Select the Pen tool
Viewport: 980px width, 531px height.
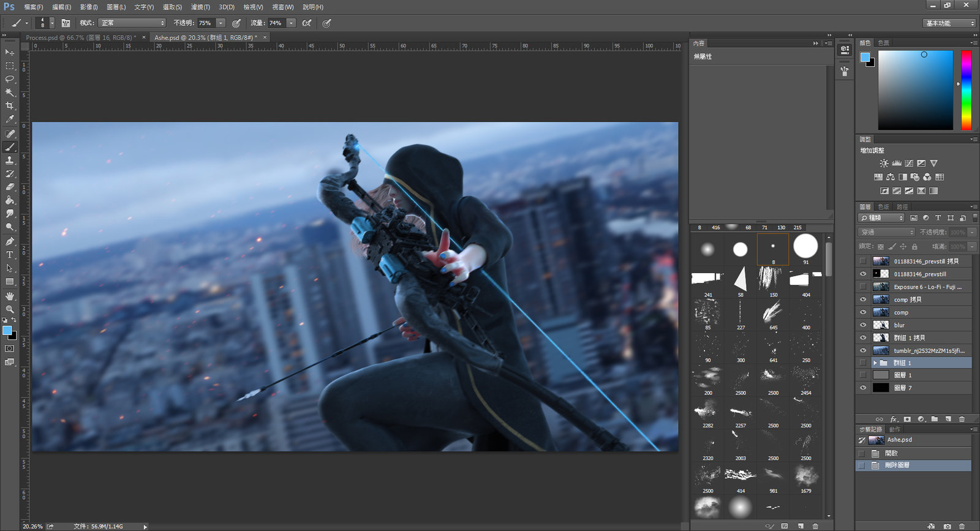click(x=10, y=241)
